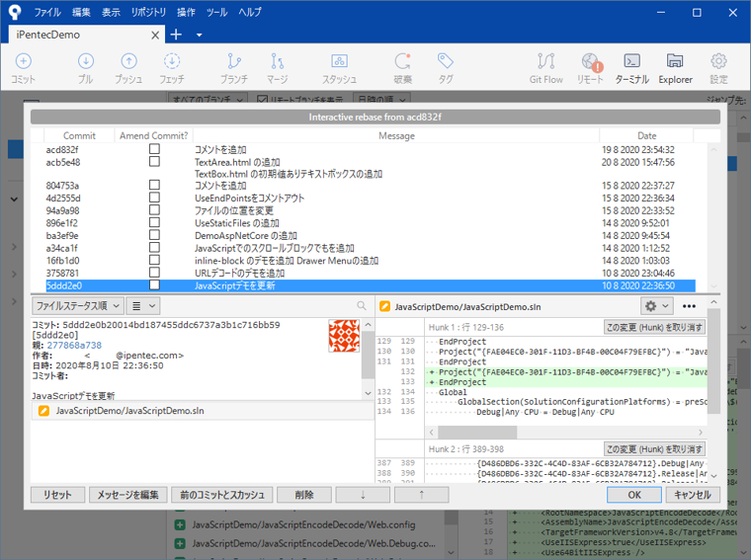
Task: Click the search magnifier in the file list panel
Action: coord(362,305)
